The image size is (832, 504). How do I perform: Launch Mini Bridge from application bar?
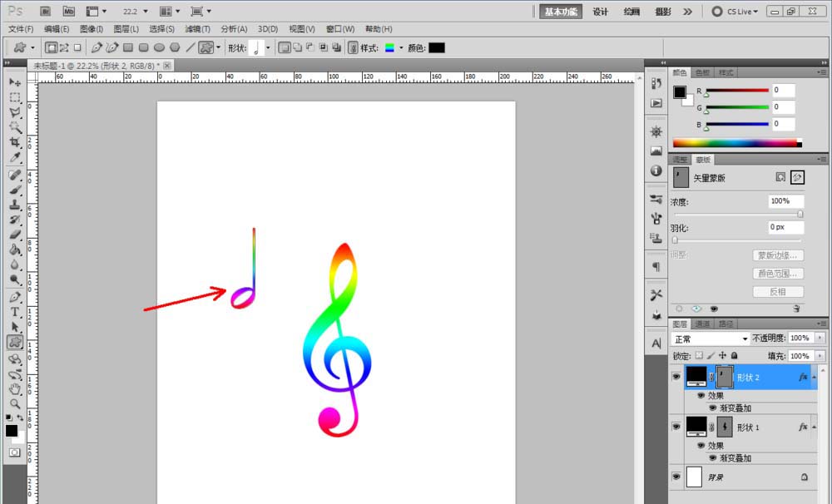[x=68, y=11]
